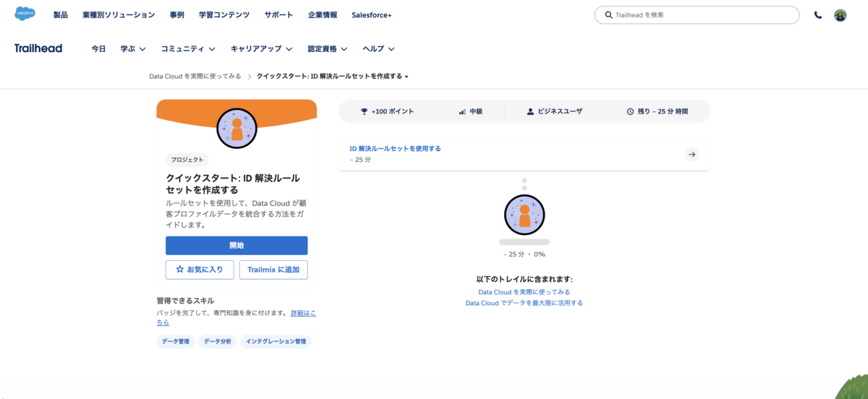The height and width of the screenshot is (399, 868).
Task: Open trail link Data Cloud を実際に使ってみる
Action: point(524,292)
